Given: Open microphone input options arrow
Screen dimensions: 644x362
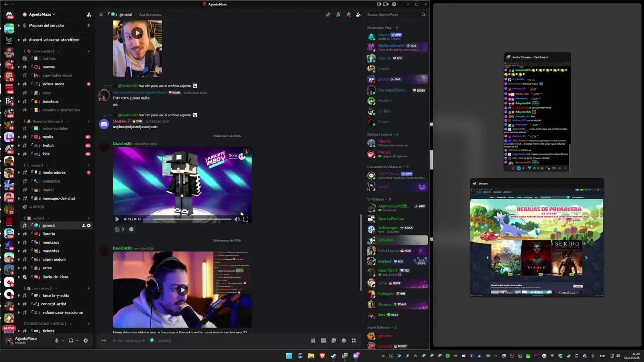Looking at the screenshot, I should point(62,341).
